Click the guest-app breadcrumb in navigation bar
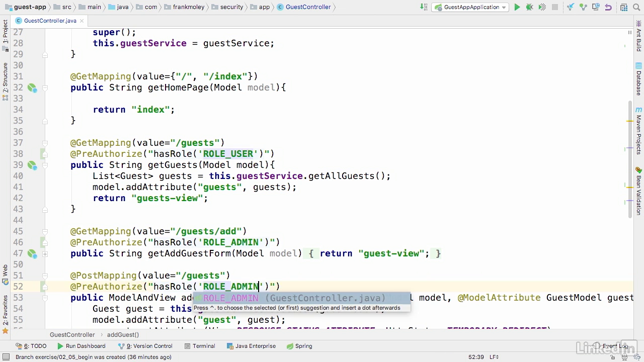 (x=25, y=7)
